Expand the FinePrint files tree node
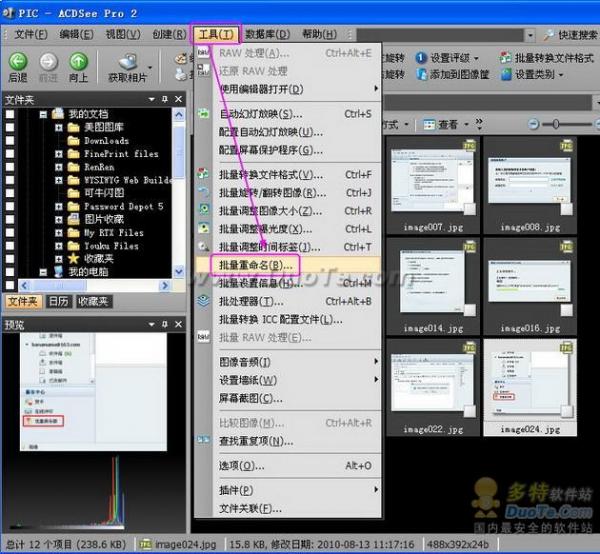The width and height of the screenshot is (600, 554). click(59, 154)
